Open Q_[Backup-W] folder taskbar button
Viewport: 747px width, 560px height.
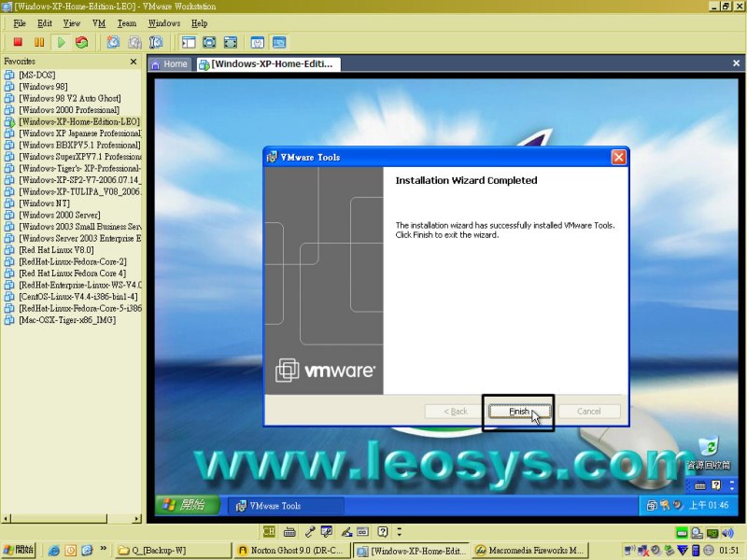(174, 551)
